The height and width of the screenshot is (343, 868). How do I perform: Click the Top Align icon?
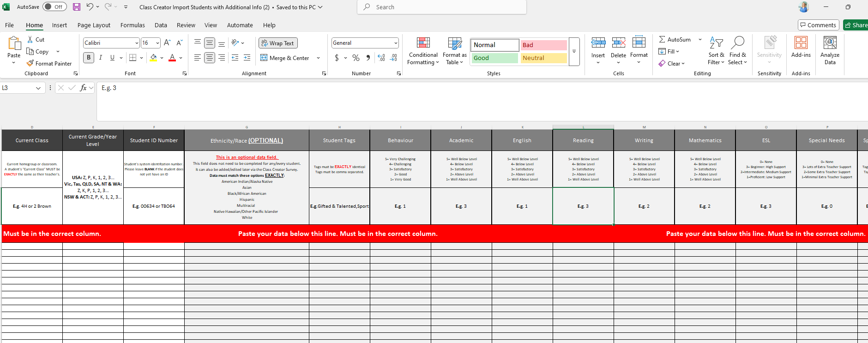tap(197, 43)
